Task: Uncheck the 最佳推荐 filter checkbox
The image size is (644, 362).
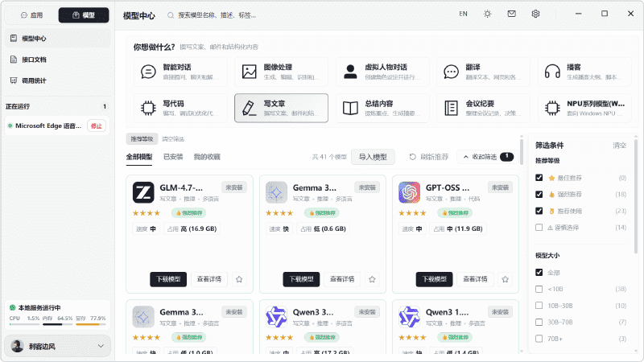Action: coord(539,178)
